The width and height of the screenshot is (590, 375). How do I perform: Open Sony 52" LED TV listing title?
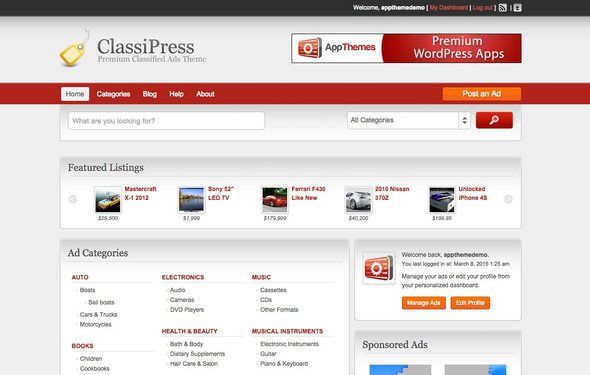220,193
